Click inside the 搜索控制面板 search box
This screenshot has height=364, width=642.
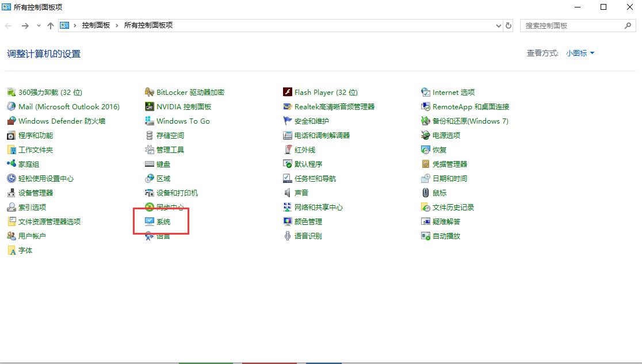click(570, 25)
